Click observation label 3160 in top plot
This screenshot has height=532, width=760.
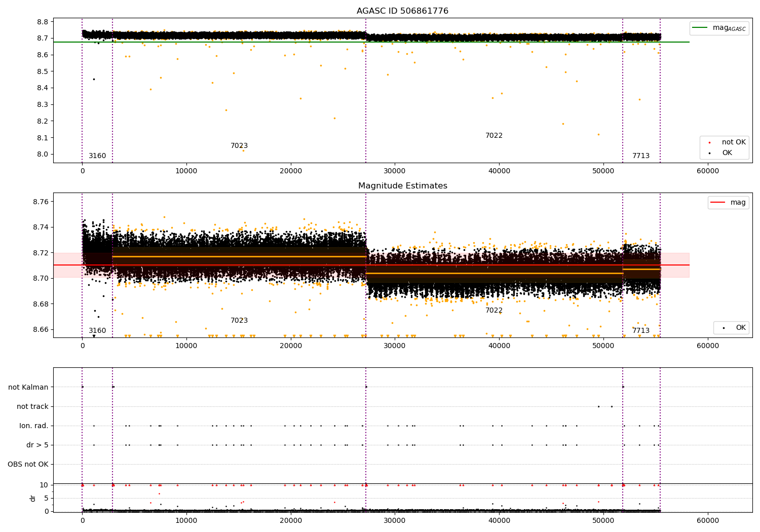pyautogui.click(x=97, y=156)
